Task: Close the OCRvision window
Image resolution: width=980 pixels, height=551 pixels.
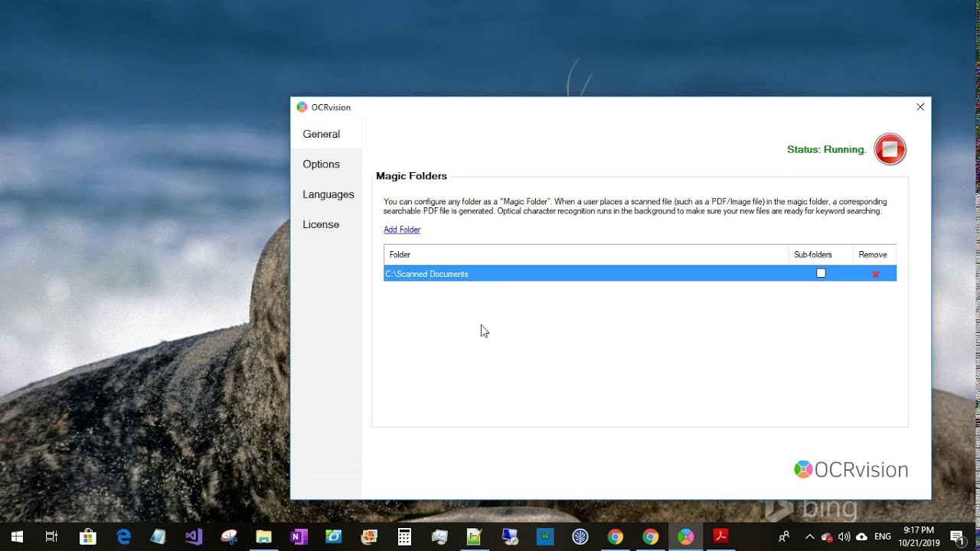Action: point(920,107)
